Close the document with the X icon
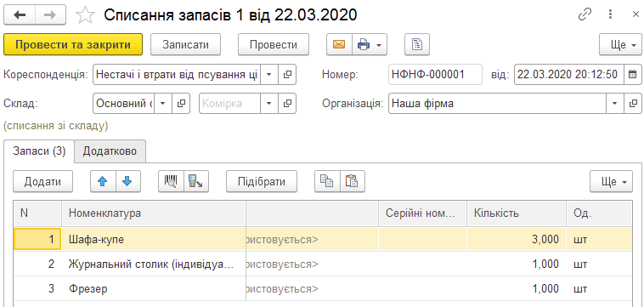644x307 pixels. (x=635, y=14)
